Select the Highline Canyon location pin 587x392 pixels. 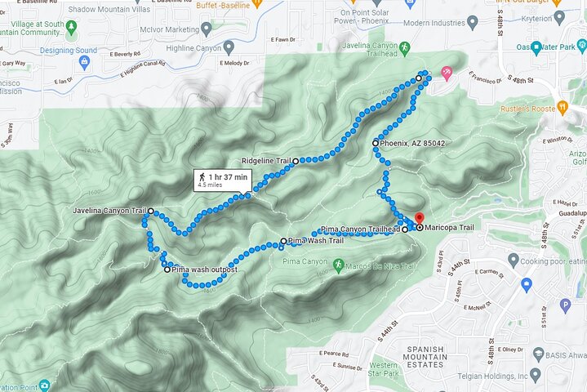pos(229,48)
